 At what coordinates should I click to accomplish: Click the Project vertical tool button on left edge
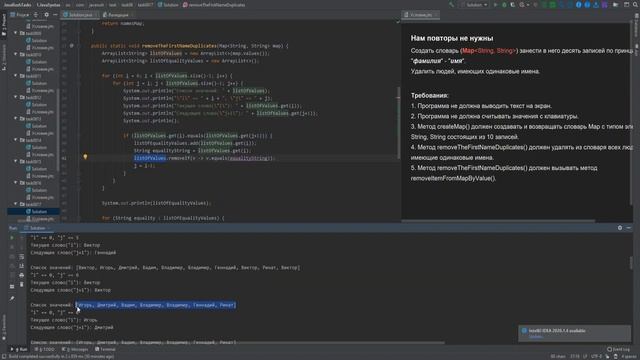pos(4,25)
